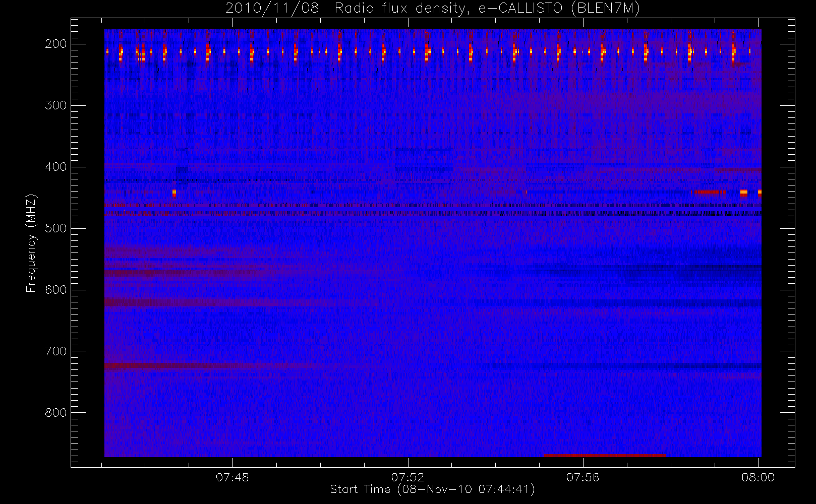Click the 07:52 time tick label
This screenshot has height=504, width=816.
point(407,477)
